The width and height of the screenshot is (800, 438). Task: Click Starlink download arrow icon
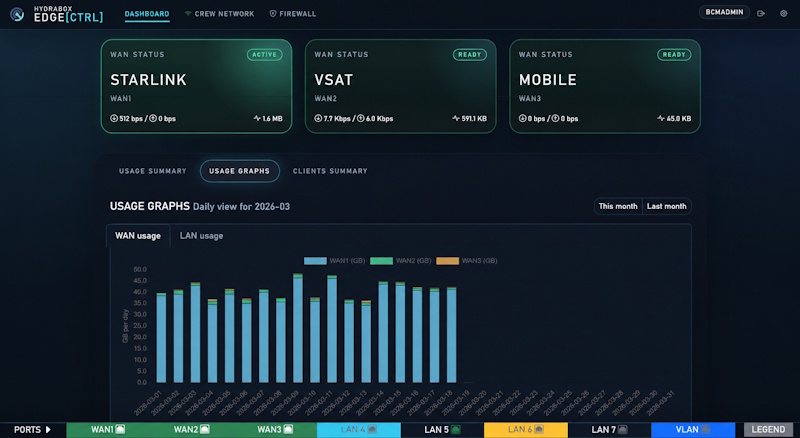114,118
